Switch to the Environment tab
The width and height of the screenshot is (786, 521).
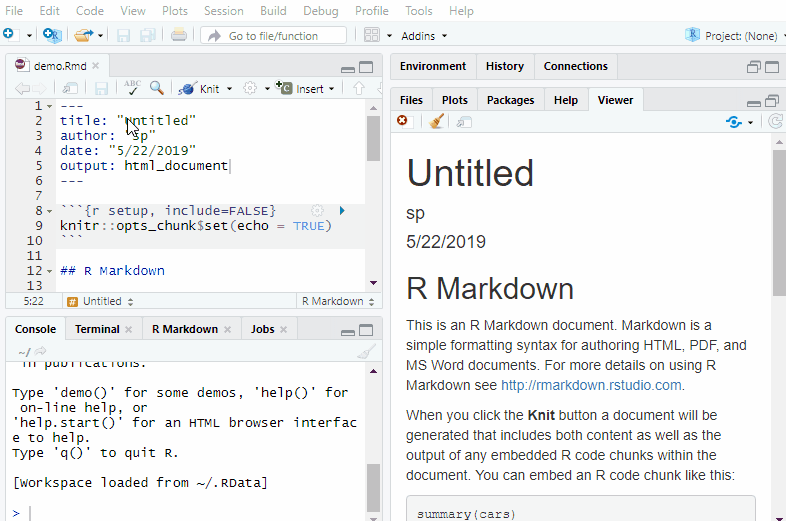pos(433,66)
